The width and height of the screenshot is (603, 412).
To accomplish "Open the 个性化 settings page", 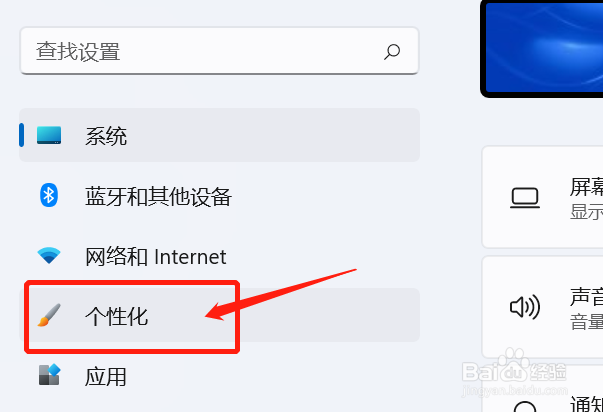I will coord(219,315).
